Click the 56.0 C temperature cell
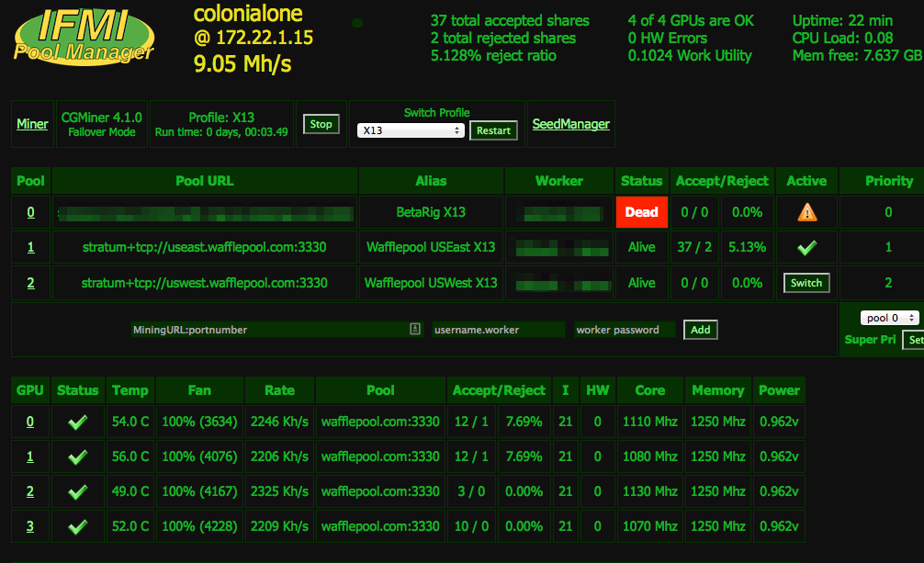 point(130,456)
